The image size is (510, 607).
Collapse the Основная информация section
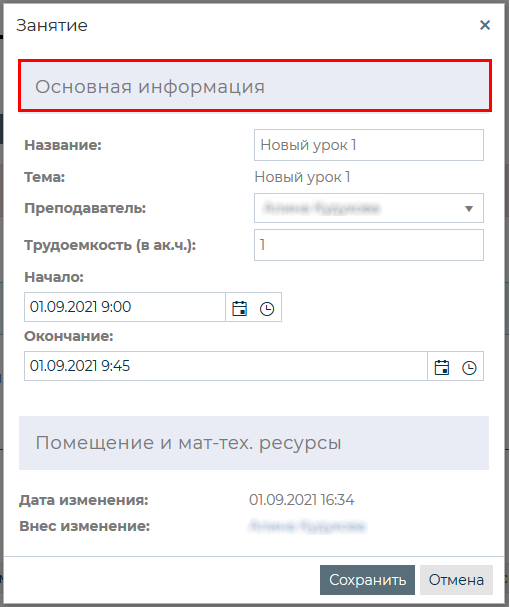(x=254, y=86)
